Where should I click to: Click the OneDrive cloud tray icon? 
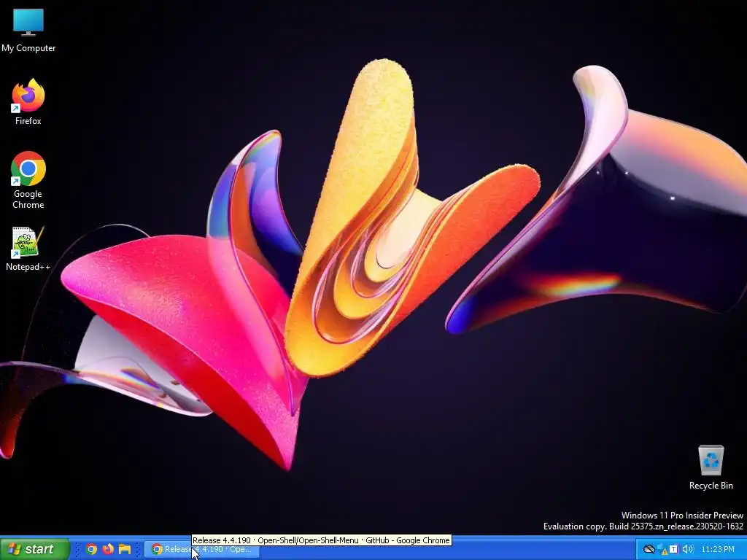[x=649, y=549]
